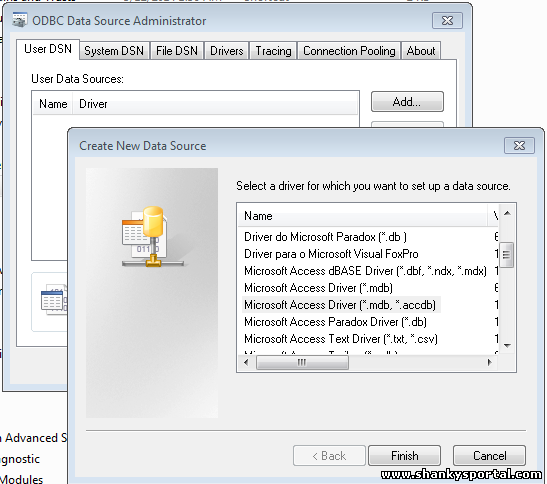Image resolution: width=547 pixels, height=484 pixels.
Task: Switch to the Drivers tab
Action: (226, 51)
